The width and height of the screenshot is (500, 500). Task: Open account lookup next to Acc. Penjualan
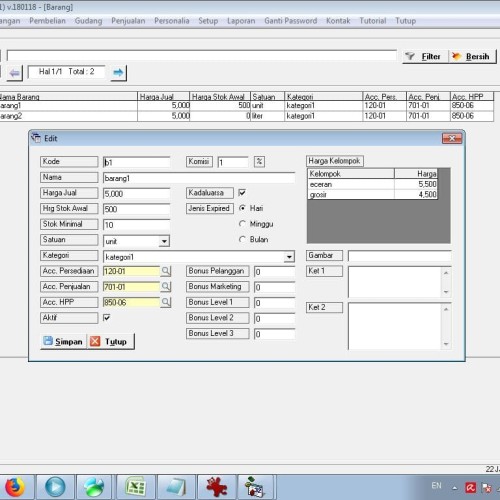(x=166, y=287)
